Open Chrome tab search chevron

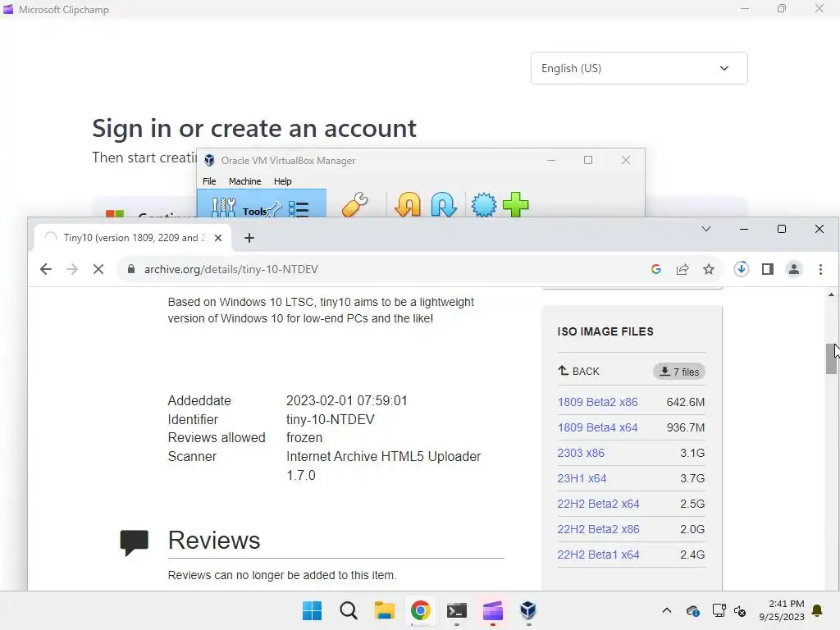pyautogui.click(x=706, y=229)
